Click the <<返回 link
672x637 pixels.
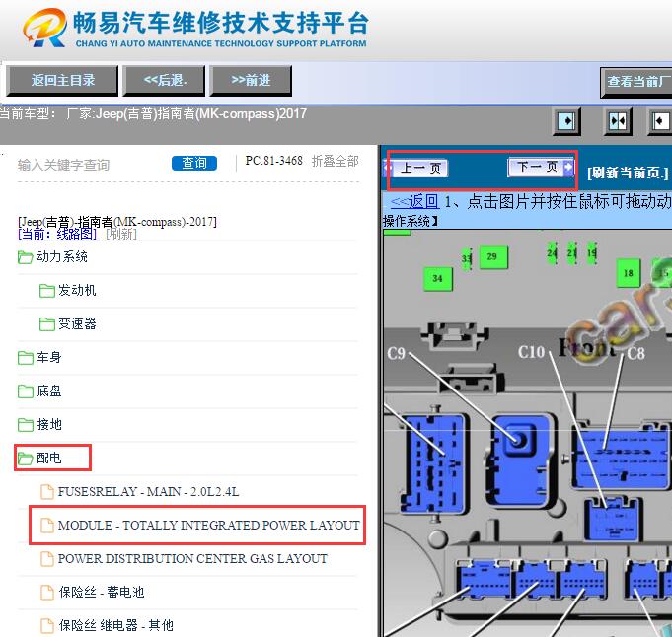point(414,201)
